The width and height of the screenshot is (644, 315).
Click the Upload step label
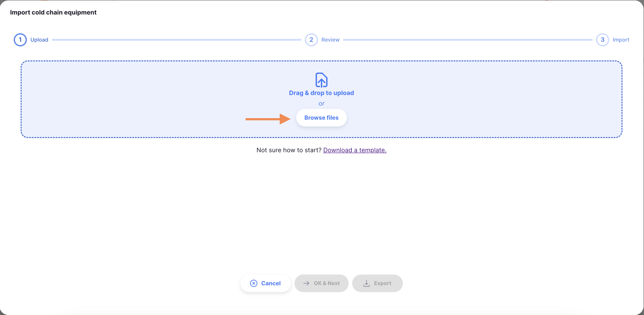click(39, 40)
